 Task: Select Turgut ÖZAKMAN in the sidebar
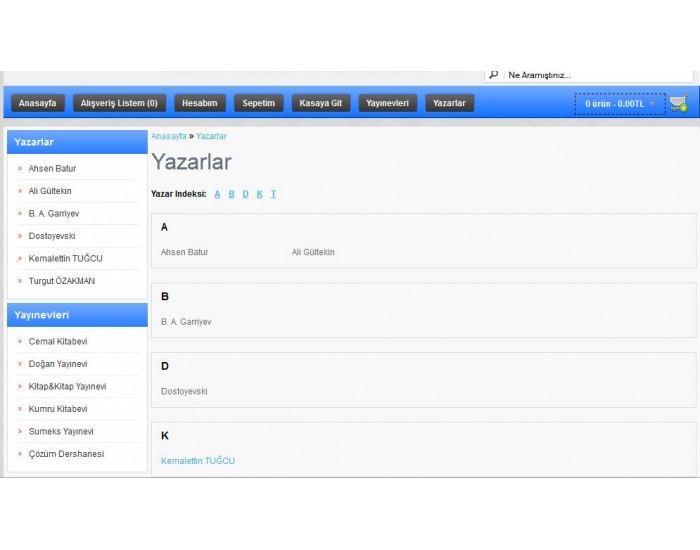pyautogui.click(x=62, y=281)
